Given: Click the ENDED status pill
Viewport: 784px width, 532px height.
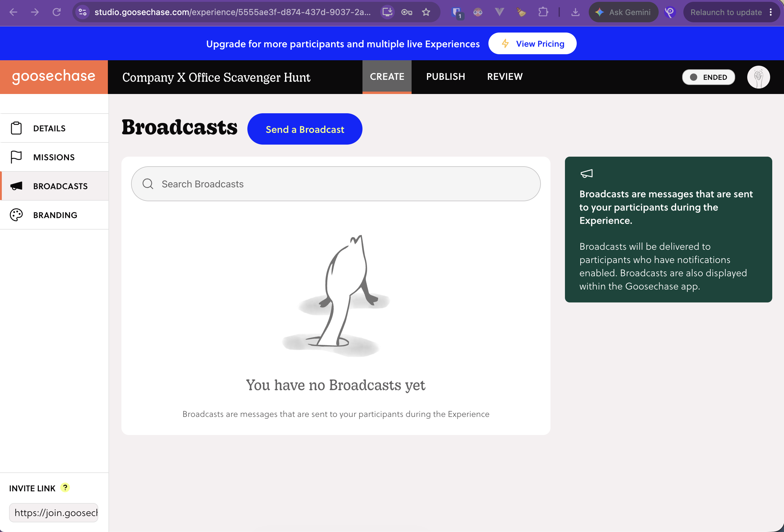Looking at the screenshot, I should point(708,77).
